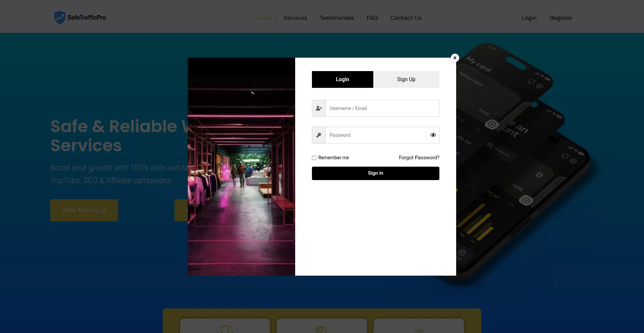Open the FAQ navigation link
This screenshot has width=644, height=333.
[x=372, y=18]
